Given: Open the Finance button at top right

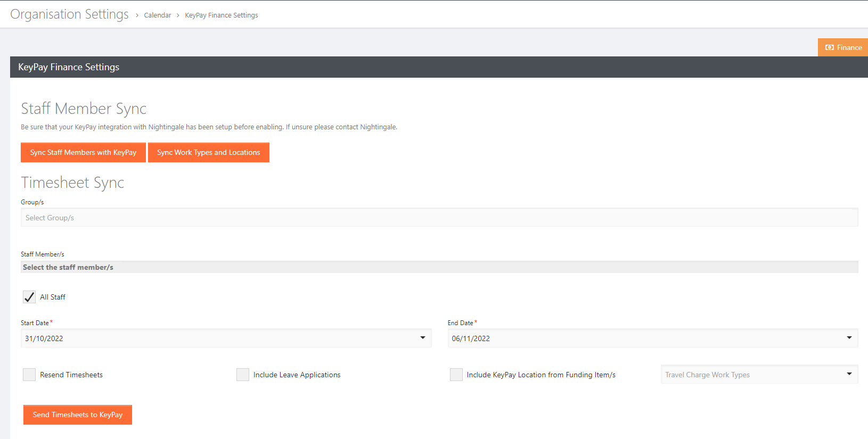Looking at the screenshot, I should [843, 47].
